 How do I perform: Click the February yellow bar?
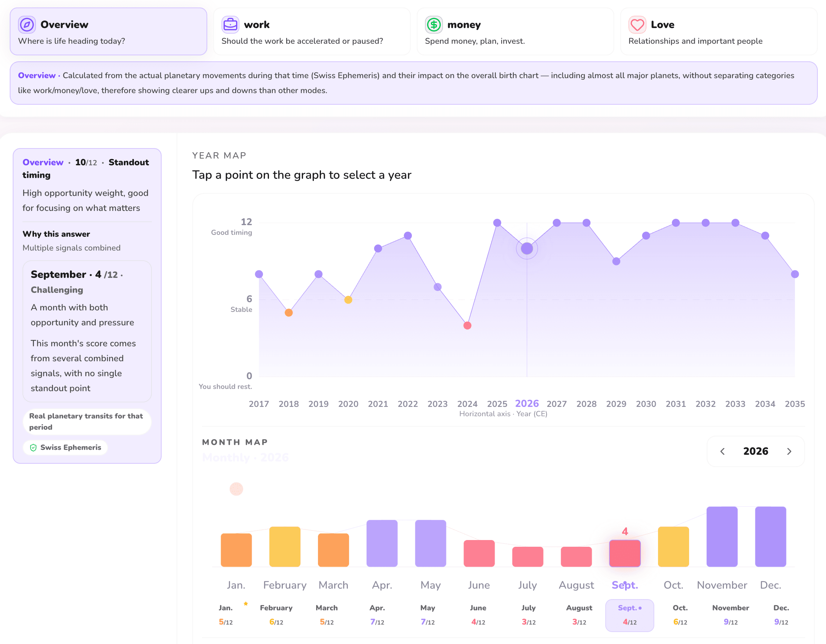[285, 546]
